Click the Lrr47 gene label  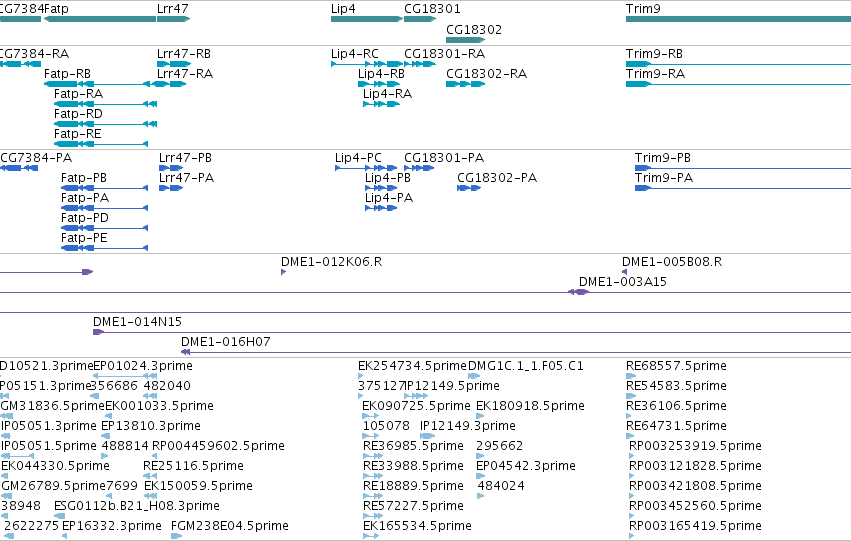[173, 9]
